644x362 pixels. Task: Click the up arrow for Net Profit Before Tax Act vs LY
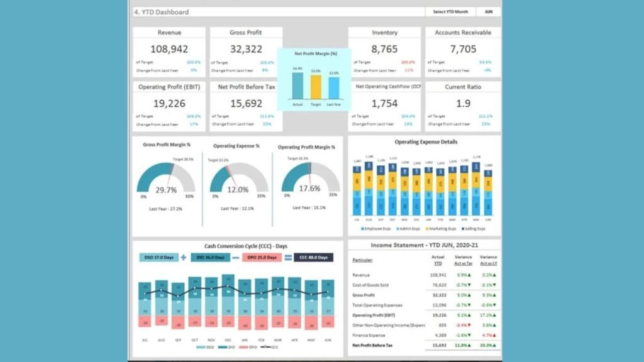tap(494, 346)
